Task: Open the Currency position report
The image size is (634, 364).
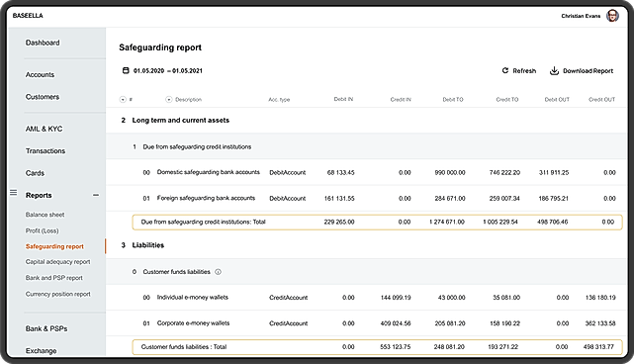Action: [57, 294]
